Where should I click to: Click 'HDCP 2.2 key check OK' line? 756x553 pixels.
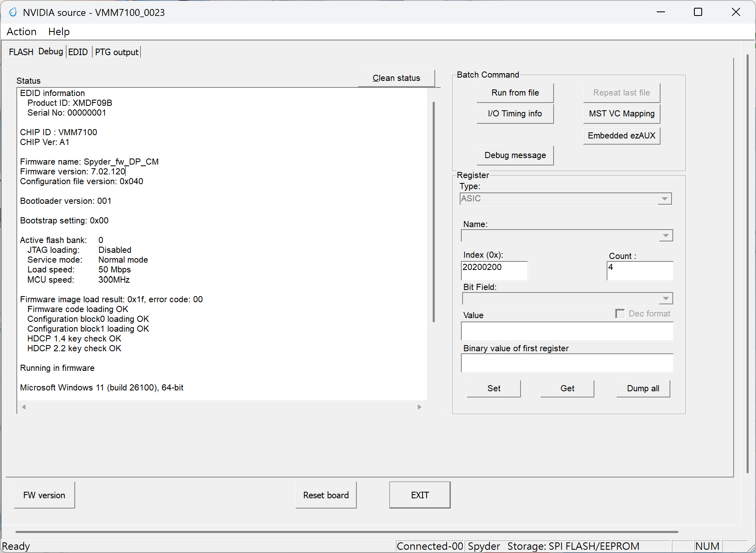coord(74,348)
